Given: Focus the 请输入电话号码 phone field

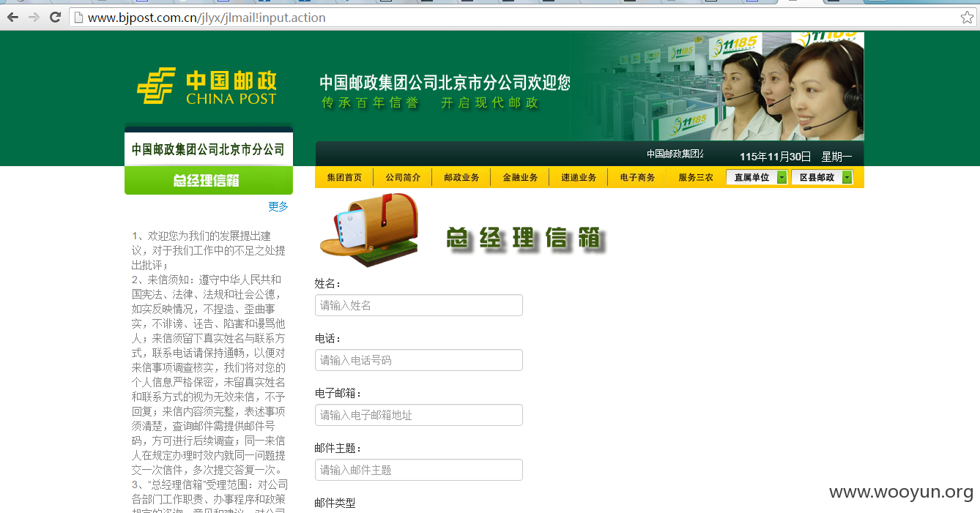Looking at the screenshot, I should (419, 360).
